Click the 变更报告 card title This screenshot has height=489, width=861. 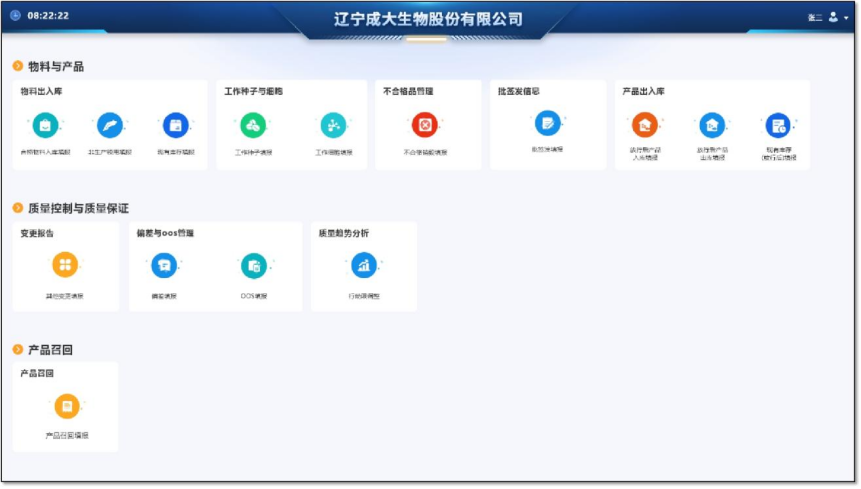tap(37, 233)
